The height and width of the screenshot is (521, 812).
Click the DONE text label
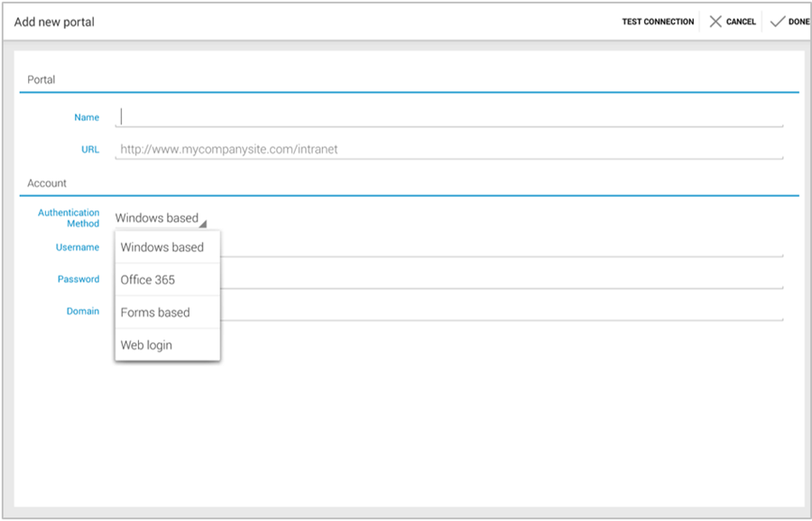coord(798,22)
